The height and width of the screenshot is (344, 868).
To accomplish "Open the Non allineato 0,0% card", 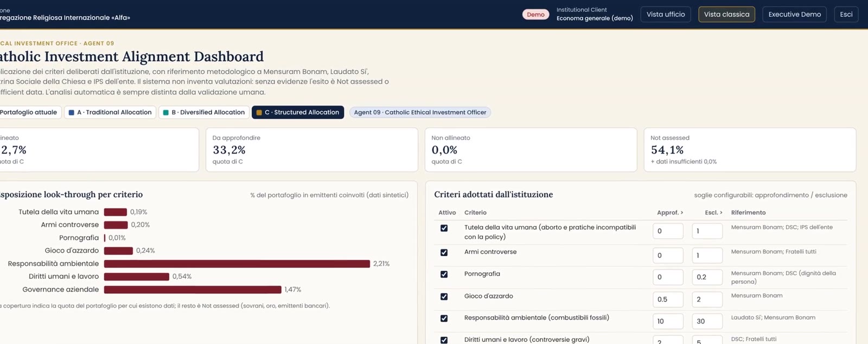I will click(531, 150).
